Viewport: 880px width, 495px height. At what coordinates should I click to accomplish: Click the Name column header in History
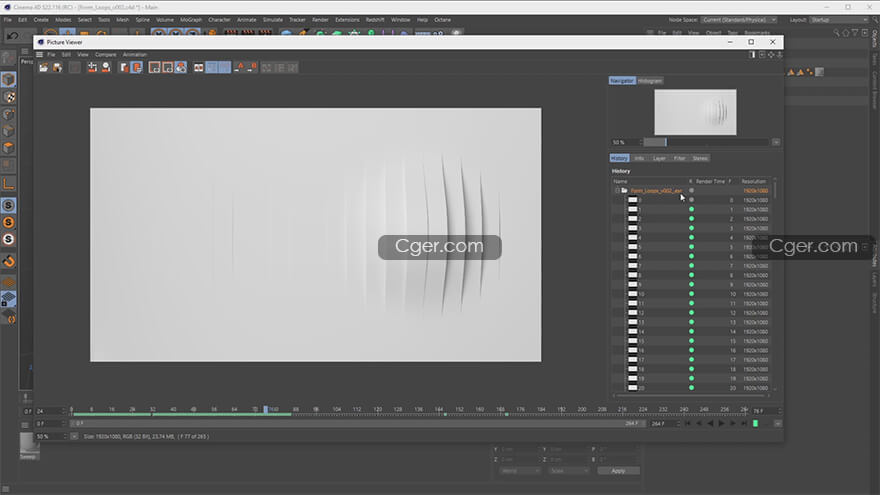(620, 181)
